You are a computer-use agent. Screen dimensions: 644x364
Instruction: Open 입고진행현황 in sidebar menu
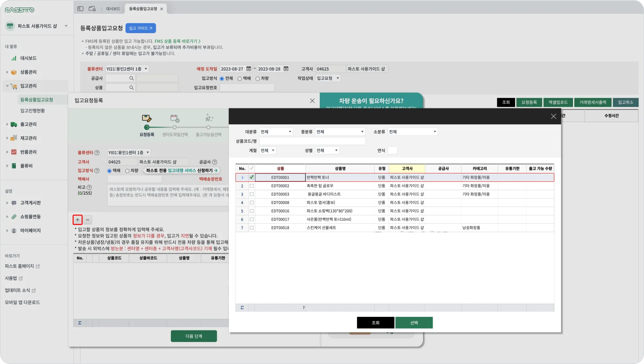click(x=33, y=111)
